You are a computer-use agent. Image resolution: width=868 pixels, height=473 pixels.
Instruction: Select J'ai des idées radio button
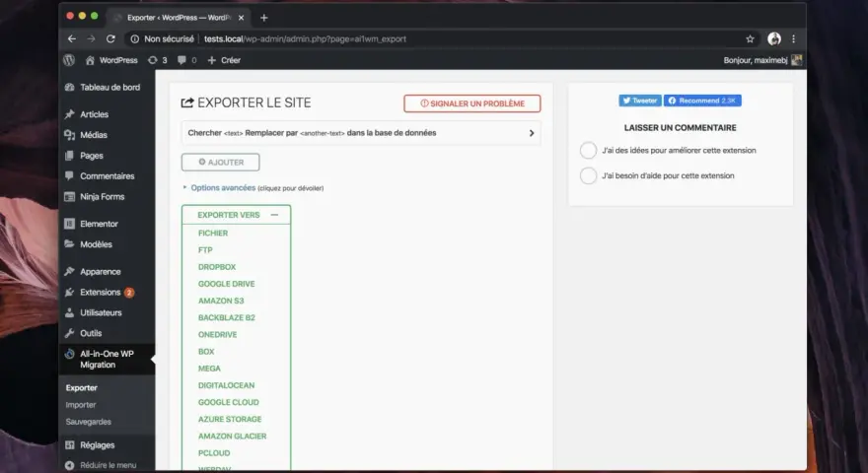coord(588,150)
